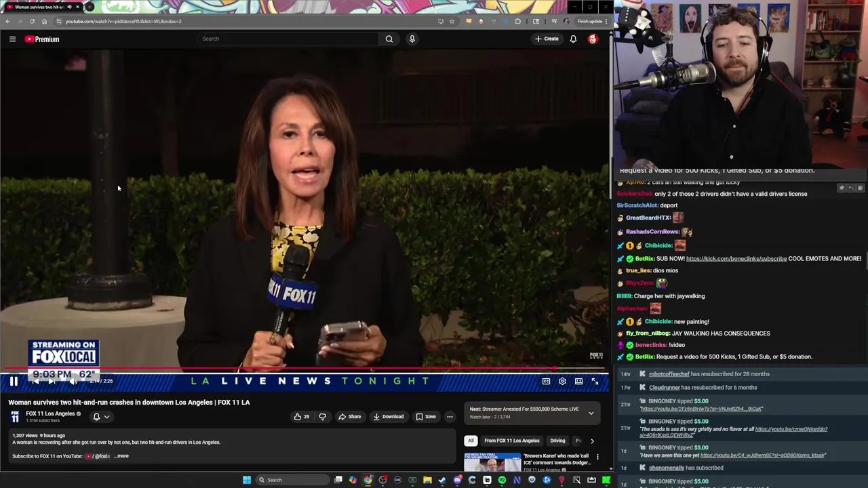Open 'Brewers Karen' suggested video thumbnail
868x488 pixels.
492,462
